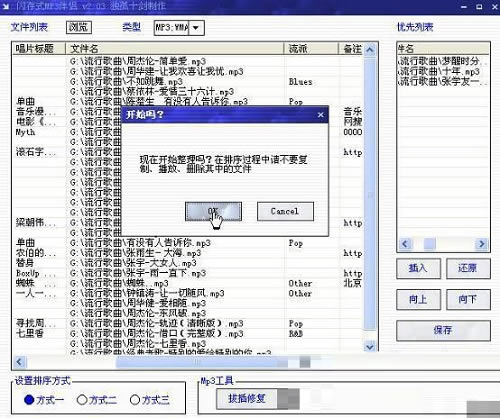Open the MP3;WMA type dropdown
Viewport: 500px width, 418px height.
[196, 28]
